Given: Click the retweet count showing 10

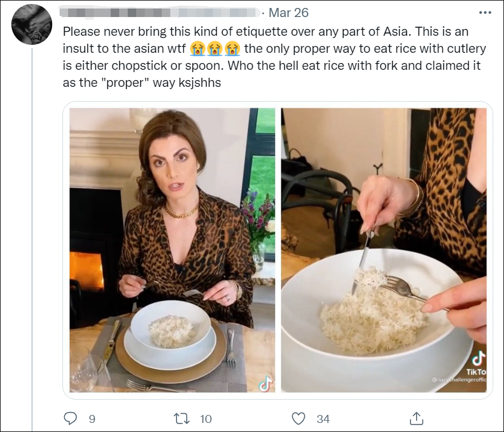Looking at the screenshot, I should [205, 419].
